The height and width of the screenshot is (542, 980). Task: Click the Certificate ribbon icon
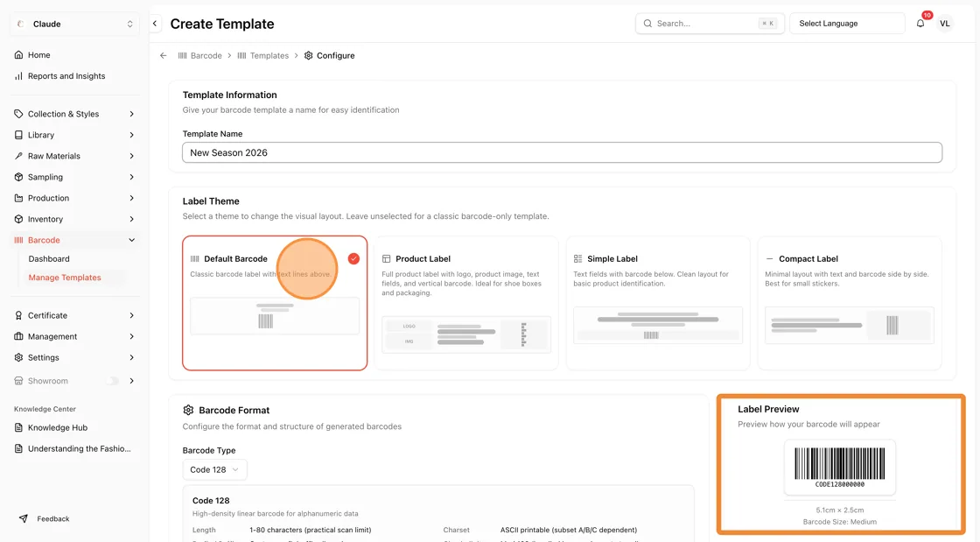(x=18, y=316)
